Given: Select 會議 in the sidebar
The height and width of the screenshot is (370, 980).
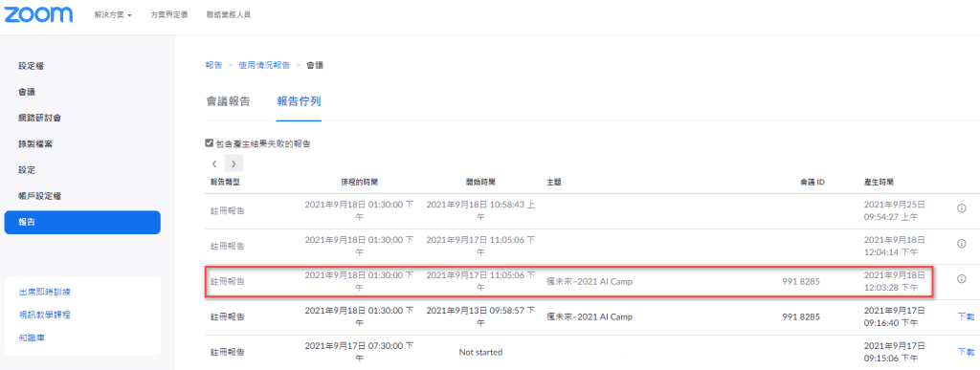Looking at the screenshot, I should click(27, 92).
